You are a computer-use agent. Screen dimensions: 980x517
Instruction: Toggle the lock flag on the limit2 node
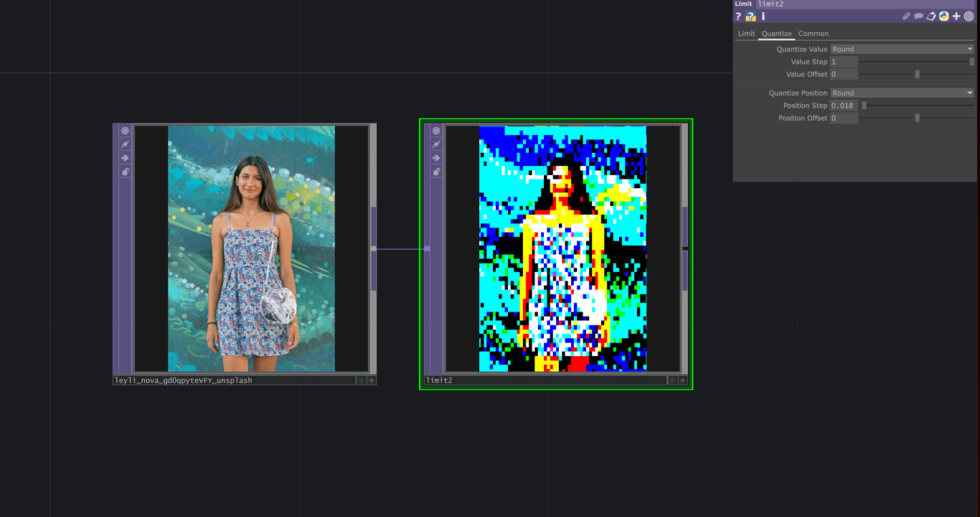tap(436, 172)
